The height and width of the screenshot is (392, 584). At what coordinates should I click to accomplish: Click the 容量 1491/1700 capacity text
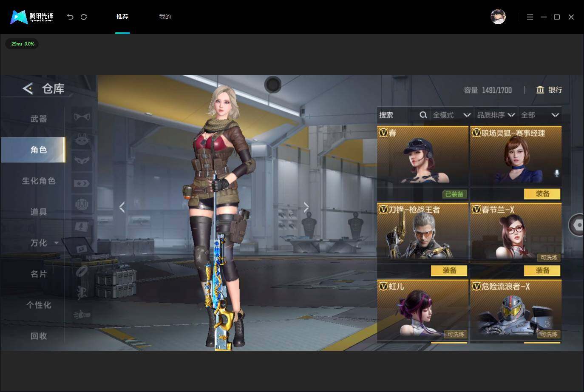coord(488,90)
